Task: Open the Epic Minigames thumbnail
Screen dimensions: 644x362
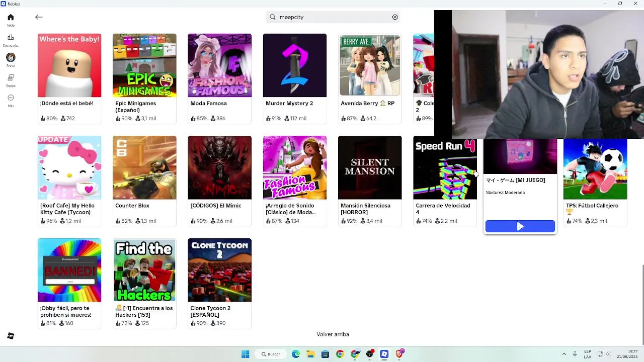Action: pyautogui.click(x=144, y=65)
